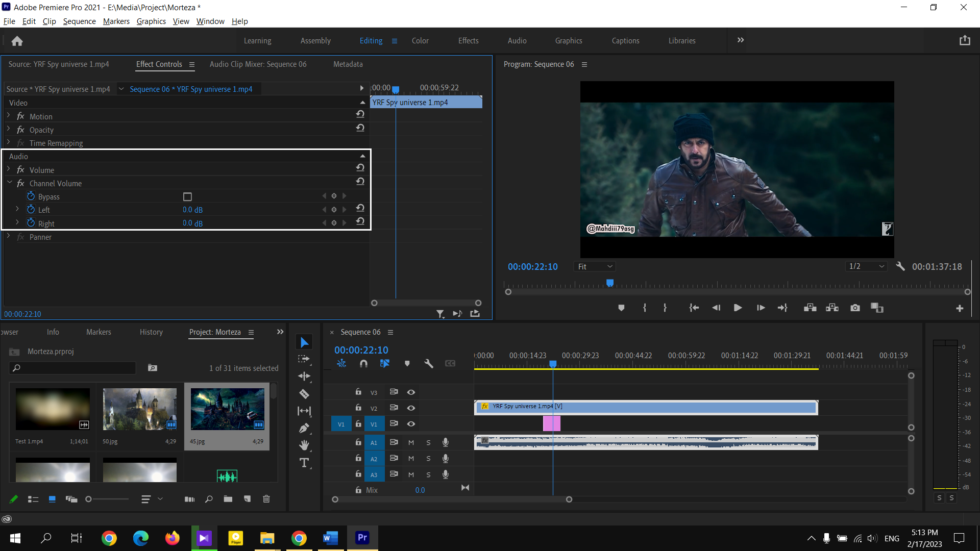Screen dimensions: 980x551
Task: Click New Bin folder icon in Project panel
Action: pos(228,499)
